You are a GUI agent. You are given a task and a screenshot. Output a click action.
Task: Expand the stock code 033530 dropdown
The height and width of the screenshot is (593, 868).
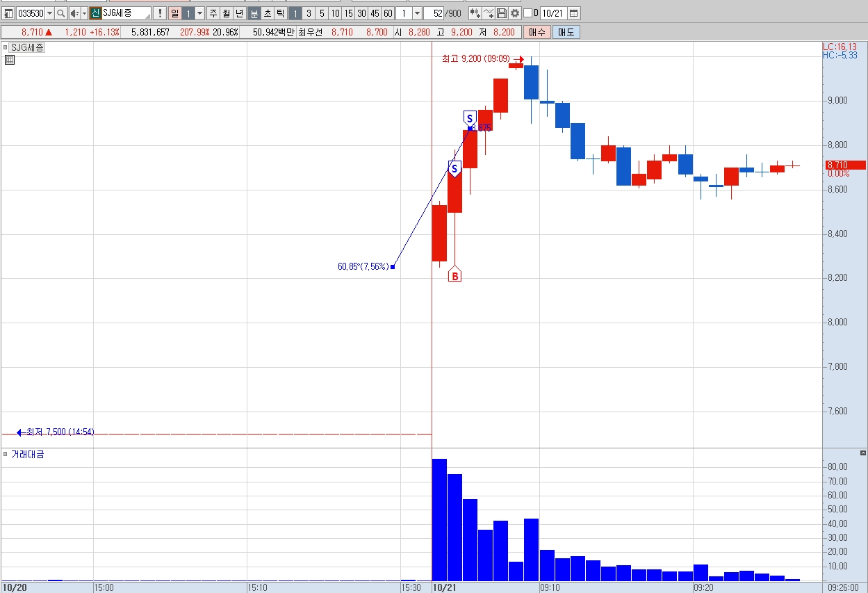tap(49, 13)
